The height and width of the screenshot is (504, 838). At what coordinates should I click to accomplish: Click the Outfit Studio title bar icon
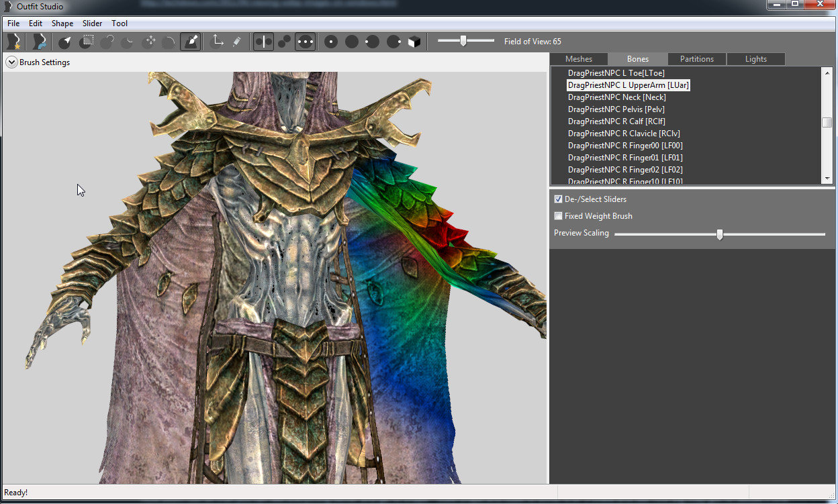point(8,7)
